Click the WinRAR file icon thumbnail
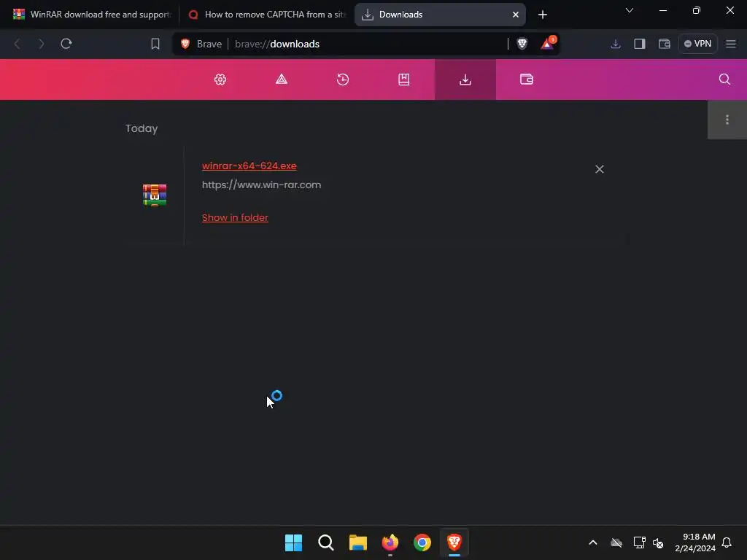The image size is (747, 560). coord(155,195)
